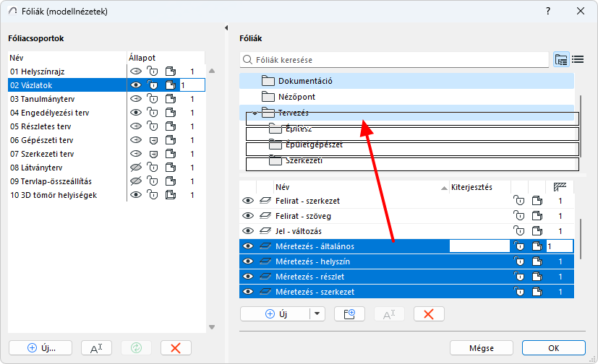Edit extension field of Méretezés - általános
598x364 pixels.
pyautogui.click(x=479, y=246)
